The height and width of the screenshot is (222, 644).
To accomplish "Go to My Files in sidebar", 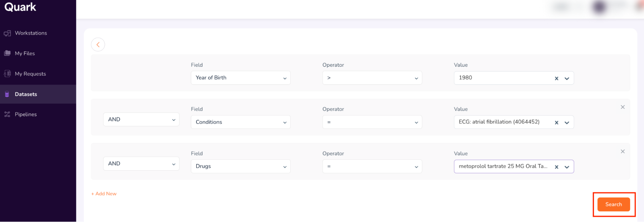I will pos(24,53).
